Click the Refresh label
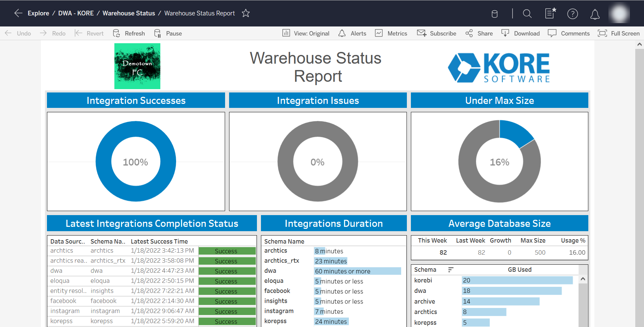The image size is (644, 327). 135,34
